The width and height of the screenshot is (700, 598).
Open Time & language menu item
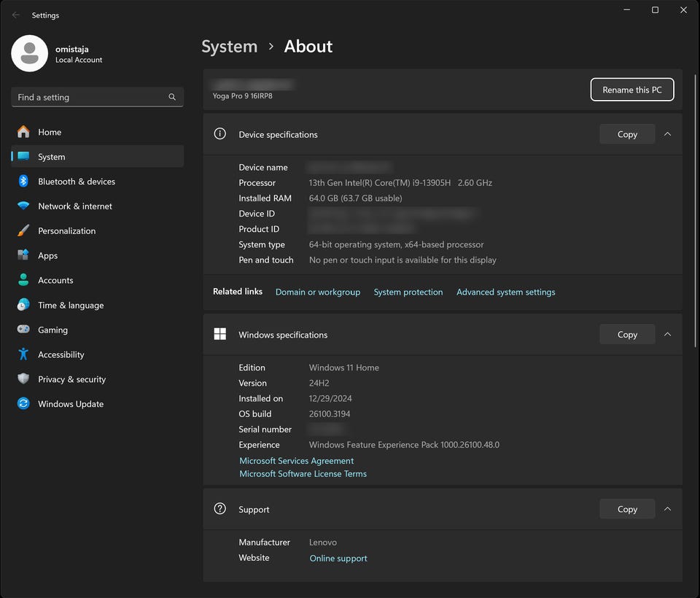[x=71, y=306]
